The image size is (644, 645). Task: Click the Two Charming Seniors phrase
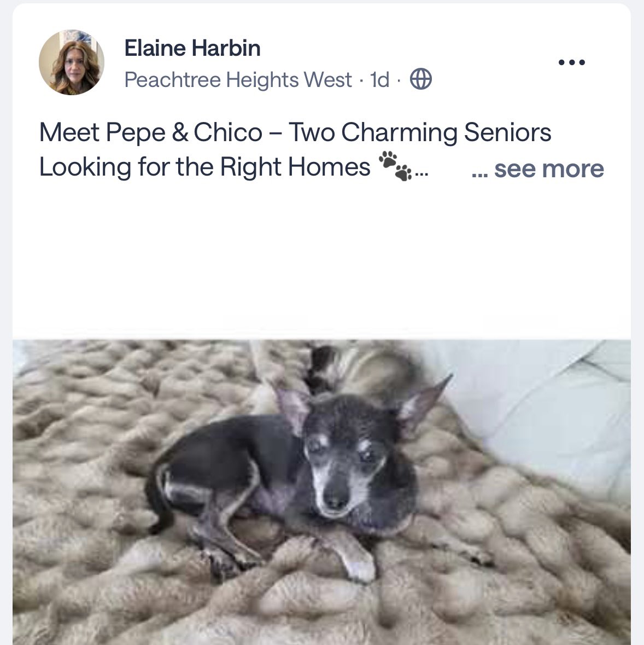click(x=420, y=132)
